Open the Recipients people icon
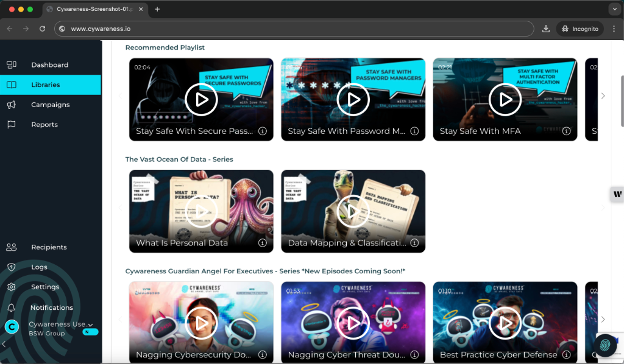624x364 pixels. tap(12, 247)
